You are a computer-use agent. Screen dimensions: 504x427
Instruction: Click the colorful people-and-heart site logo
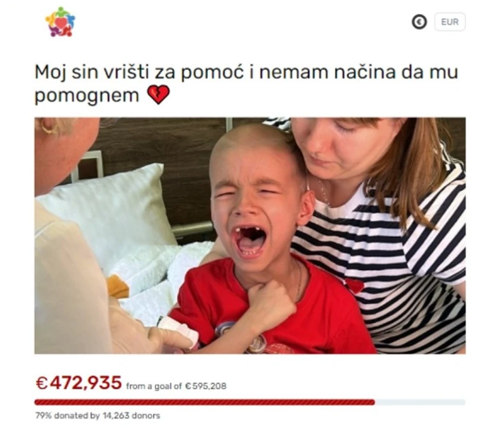click(x=60, y=22)
